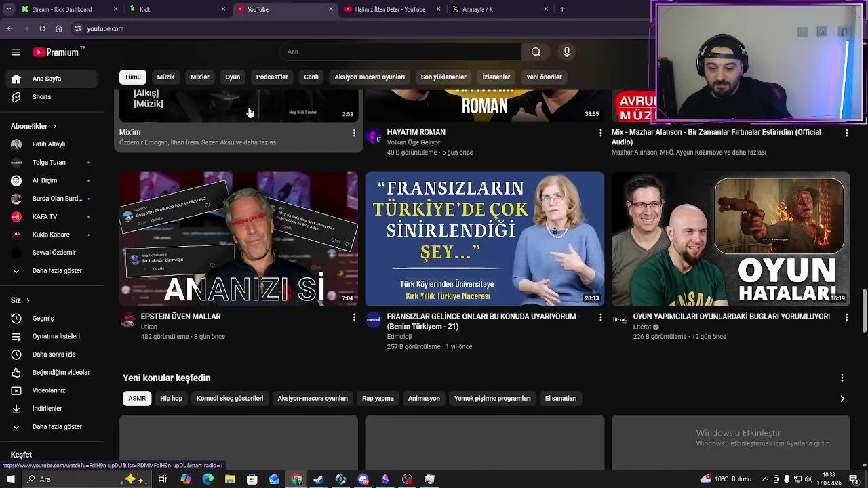Open the Siz section chevron

[x=28, y=300]
